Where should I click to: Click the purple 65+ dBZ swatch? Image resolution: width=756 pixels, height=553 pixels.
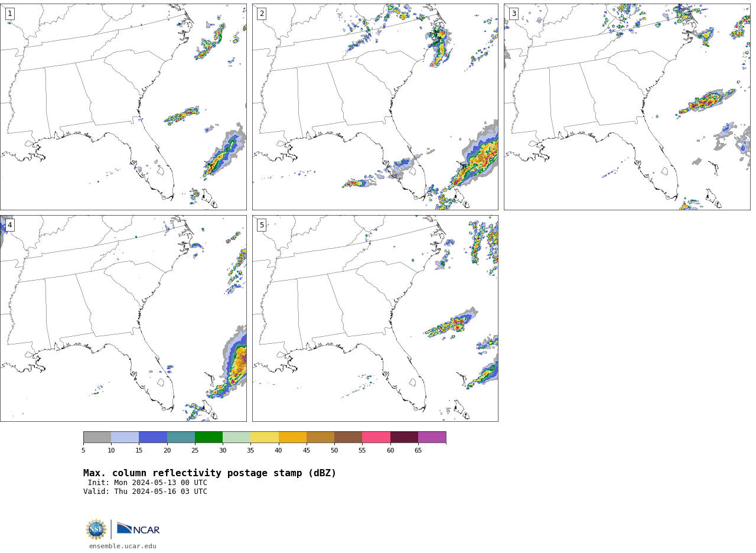pos(432,437)
